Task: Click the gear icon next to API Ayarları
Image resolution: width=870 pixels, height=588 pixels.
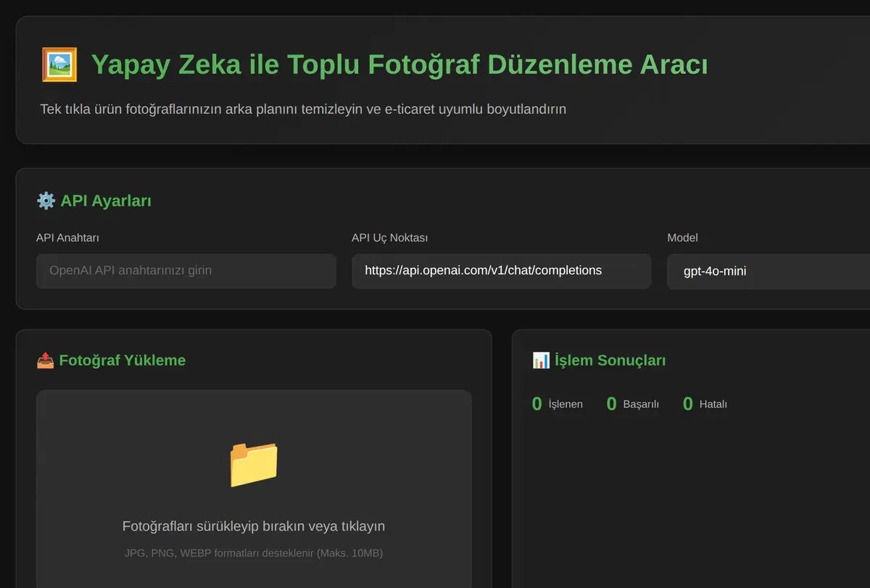Action: [46, 201]
